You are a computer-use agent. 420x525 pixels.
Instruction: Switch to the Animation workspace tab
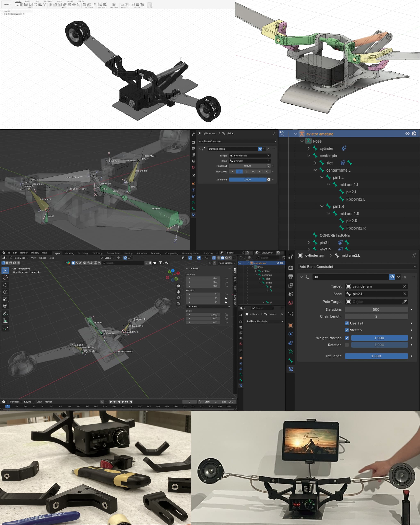click(x=142, y=253)
